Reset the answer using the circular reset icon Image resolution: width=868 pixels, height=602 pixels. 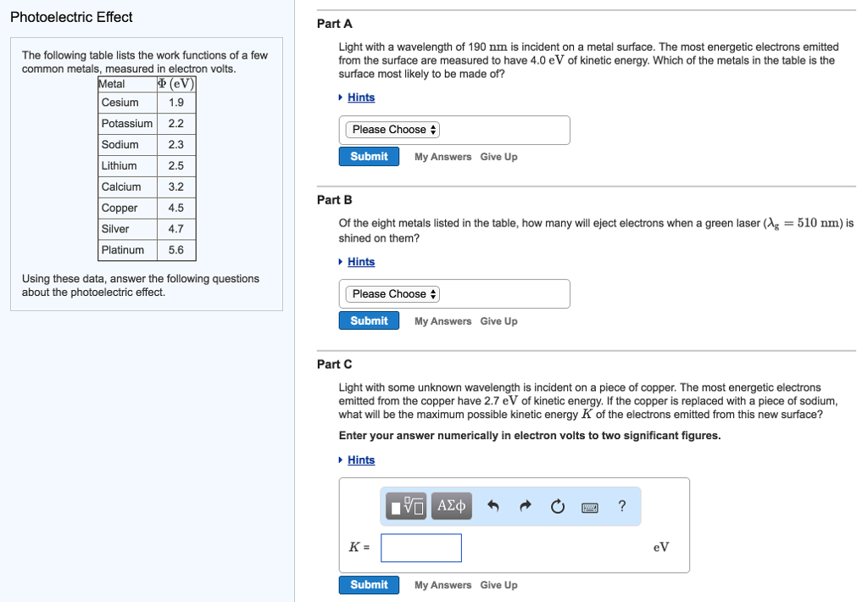(557, 505)
